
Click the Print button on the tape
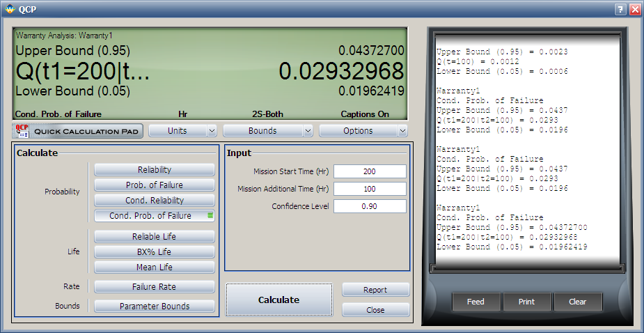[x=526, y=302]
